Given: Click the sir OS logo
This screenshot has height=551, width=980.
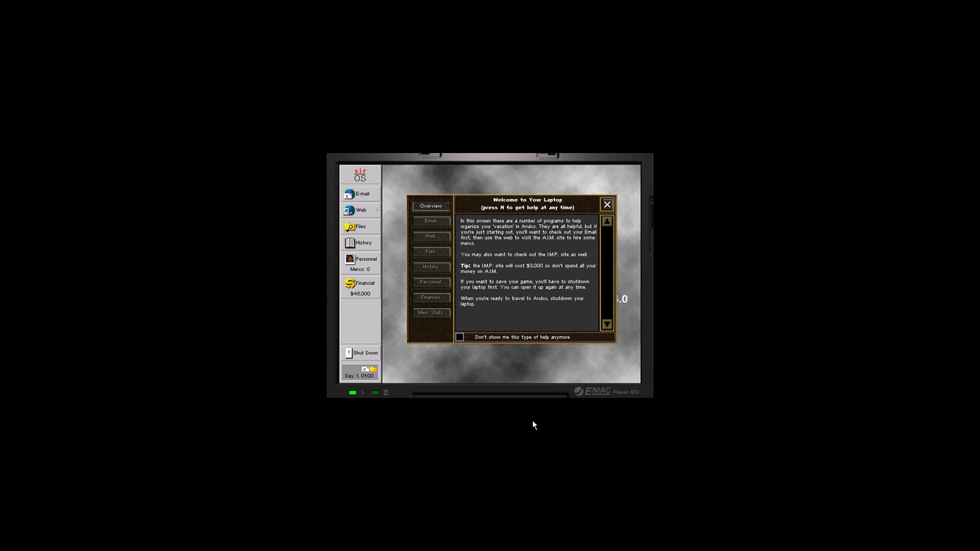Looking at the screenshot, I should pos(360,174).
